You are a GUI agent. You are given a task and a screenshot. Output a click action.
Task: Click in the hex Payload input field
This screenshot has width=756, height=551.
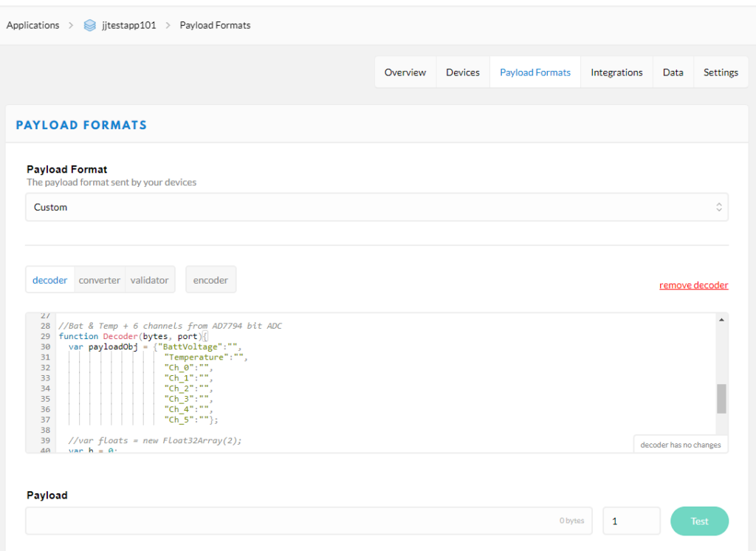coord(309,521)
